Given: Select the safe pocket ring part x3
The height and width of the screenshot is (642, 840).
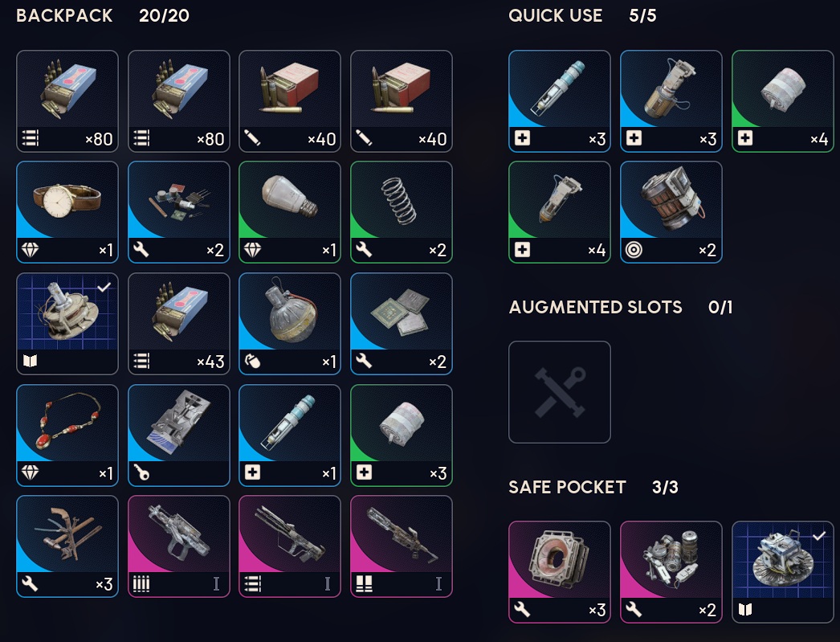Looking at the screenshot, I should (560, 572).
